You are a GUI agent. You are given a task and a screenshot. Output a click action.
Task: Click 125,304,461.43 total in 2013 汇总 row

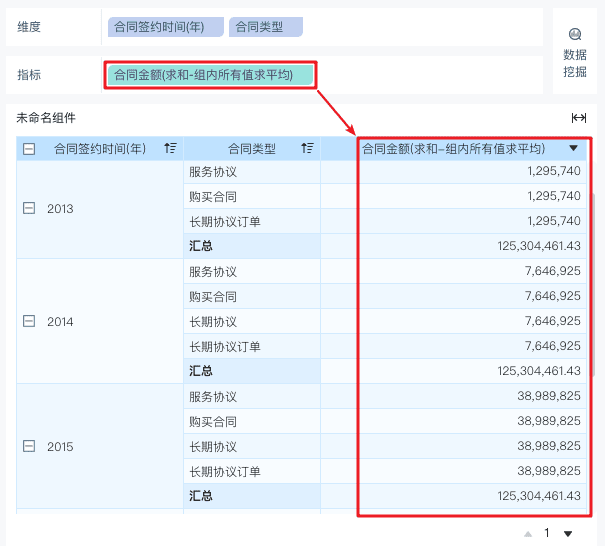pyautogui.click(x=539, y=246)
